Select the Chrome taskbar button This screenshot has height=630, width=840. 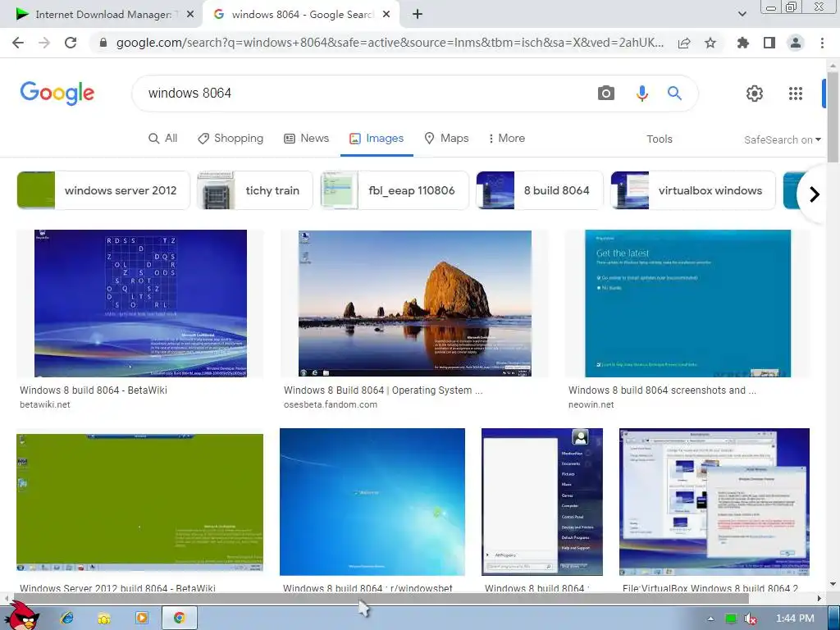(180, 619)
